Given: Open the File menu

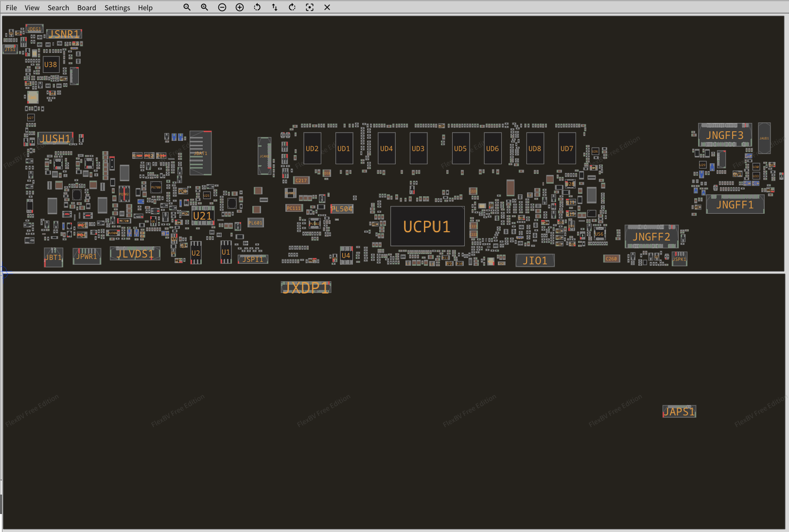Looking at the screenshot, I should 11,8.
